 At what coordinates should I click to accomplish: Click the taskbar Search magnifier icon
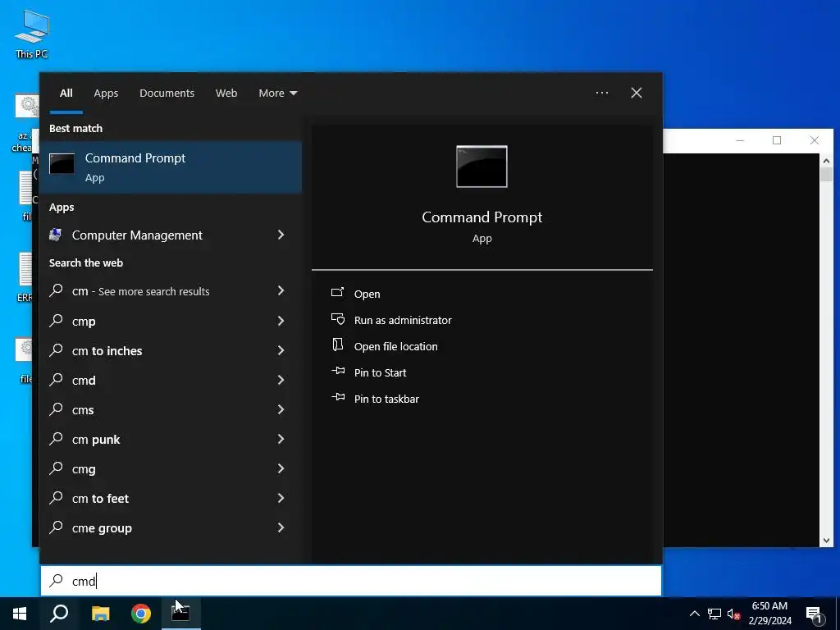[59, 614]
